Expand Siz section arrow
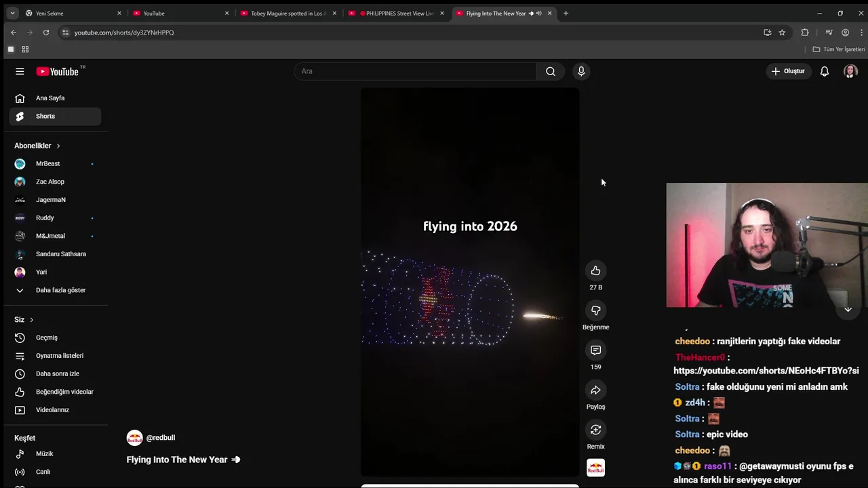The image size is (868, 488). [31, 320]
